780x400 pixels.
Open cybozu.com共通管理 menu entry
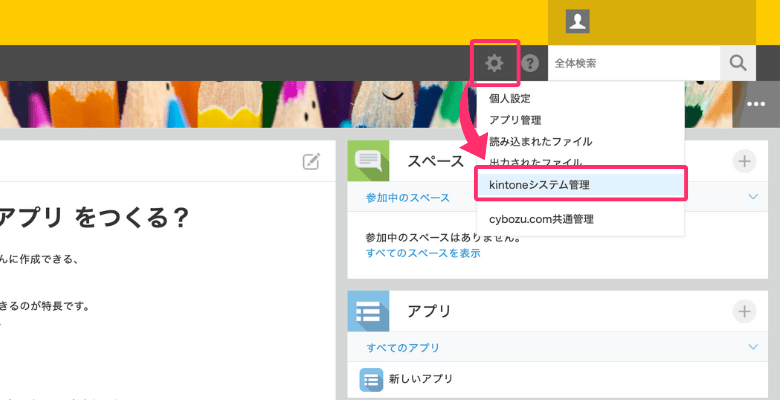pos(542,218)
